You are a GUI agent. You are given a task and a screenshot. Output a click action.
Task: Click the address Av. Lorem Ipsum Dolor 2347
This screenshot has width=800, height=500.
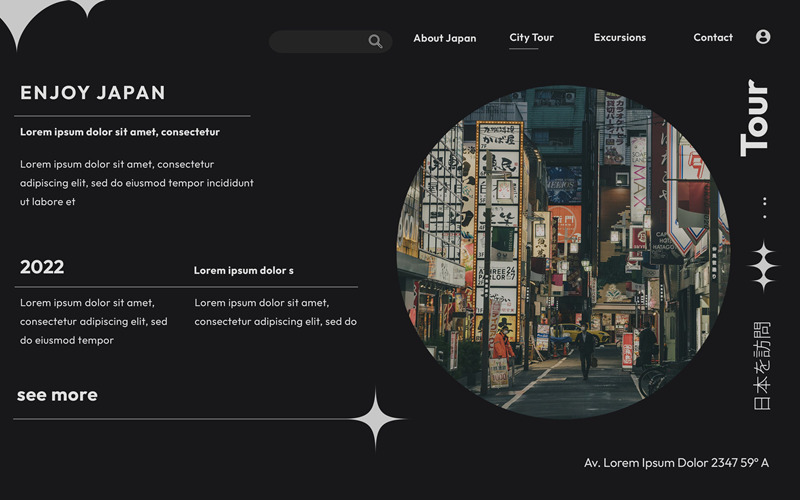(676, 463)
